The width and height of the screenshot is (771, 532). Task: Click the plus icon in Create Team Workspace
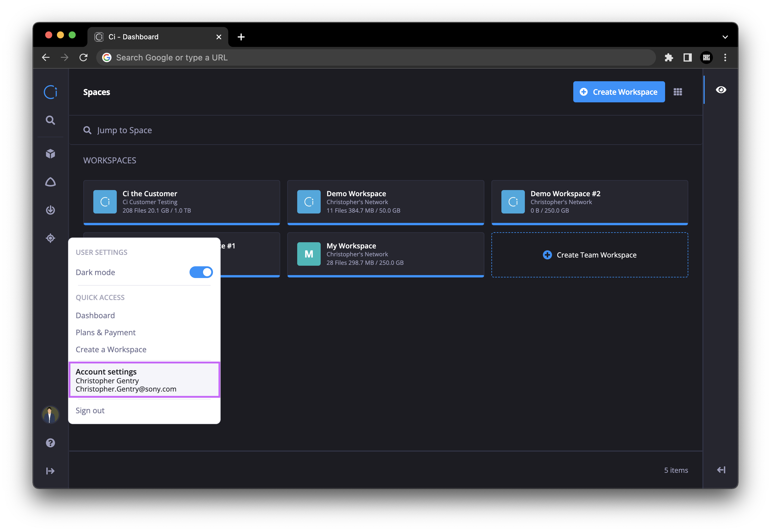(x=547, y=255)
